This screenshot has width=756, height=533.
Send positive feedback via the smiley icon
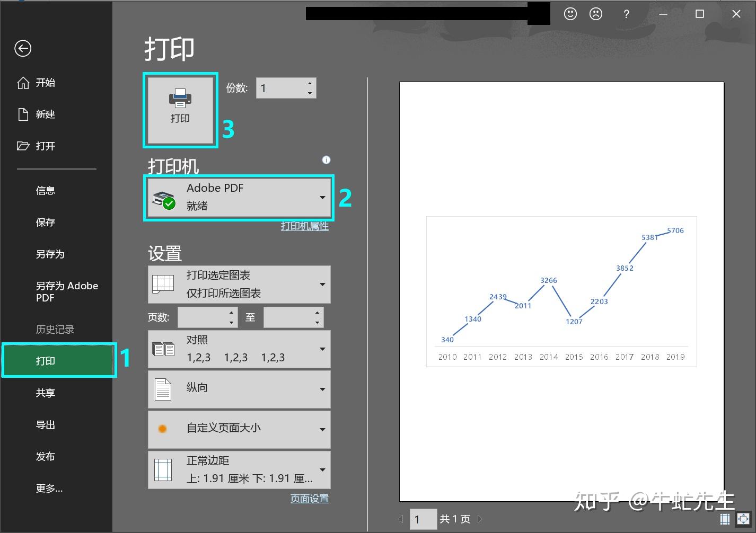570,14
